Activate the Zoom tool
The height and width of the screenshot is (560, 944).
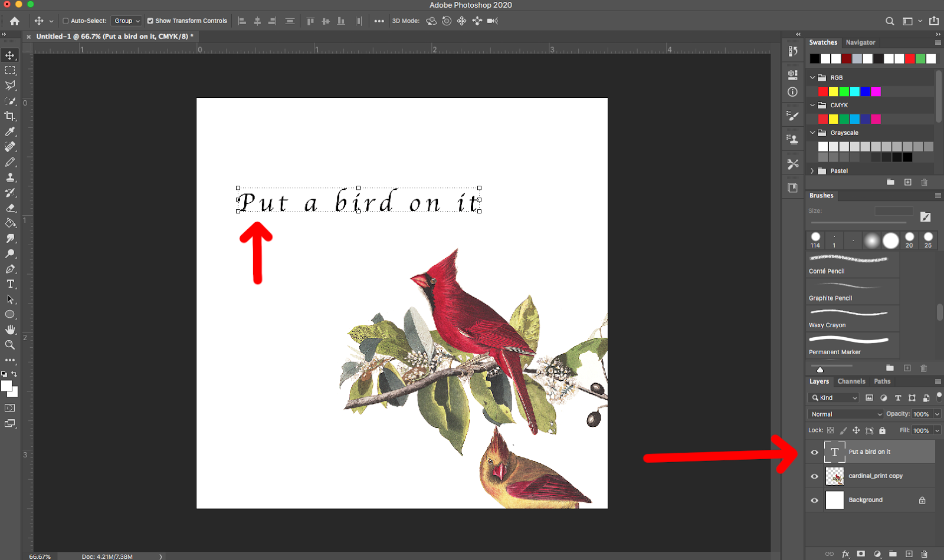tap(10, 345)
